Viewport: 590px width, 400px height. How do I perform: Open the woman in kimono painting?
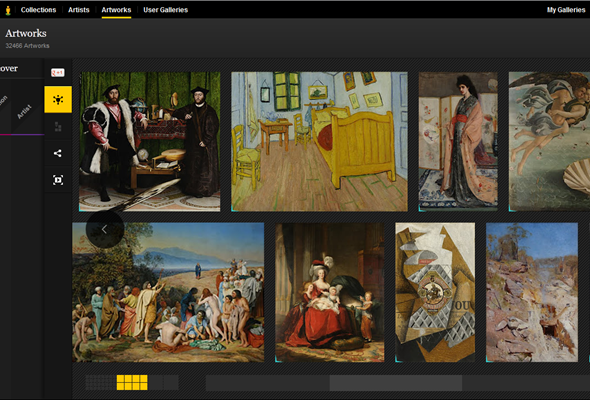point(458,141)
